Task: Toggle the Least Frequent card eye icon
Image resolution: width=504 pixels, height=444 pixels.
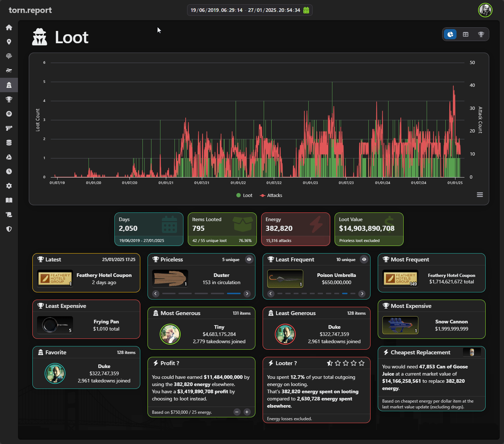Action: [x=364, y=259]
